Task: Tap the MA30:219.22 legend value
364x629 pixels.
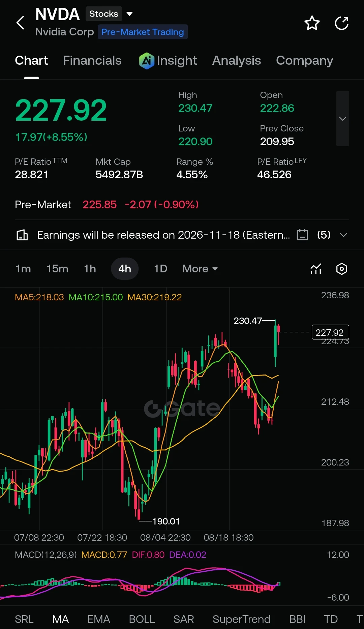Action: point(155,297)
